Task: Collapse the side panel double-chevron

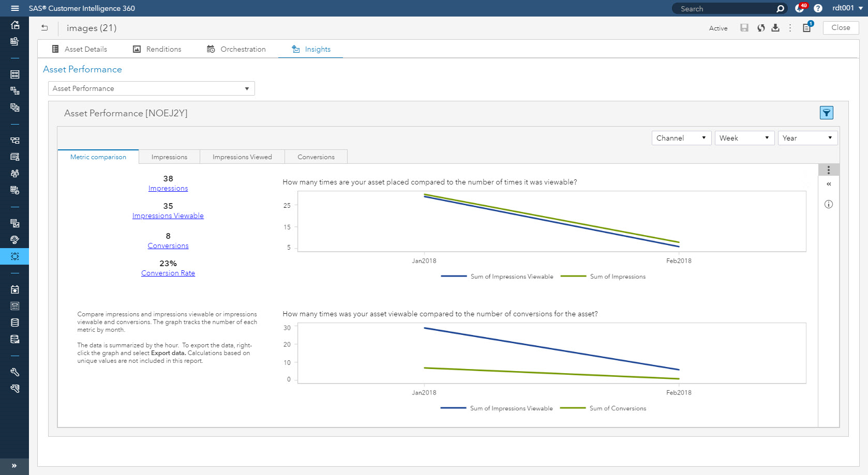Action: [829, 184]
